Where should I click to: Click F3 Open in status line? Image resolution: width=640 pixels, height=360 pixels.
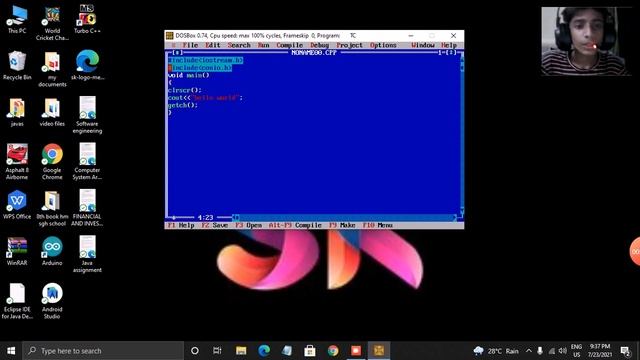tap(248, 225)
